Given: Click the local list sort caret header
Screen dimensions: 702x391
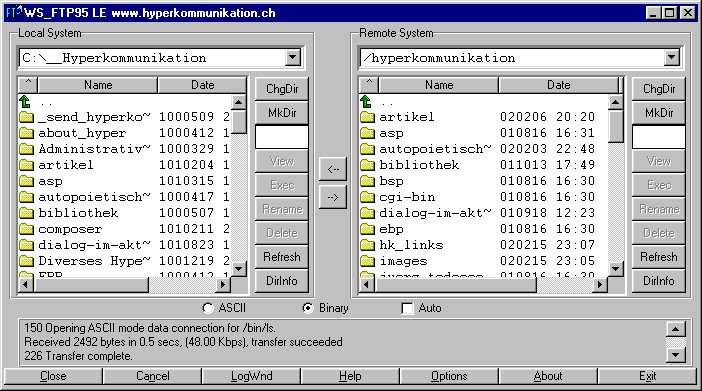Looking at the screenshot, I should click(x=28, y=85).
